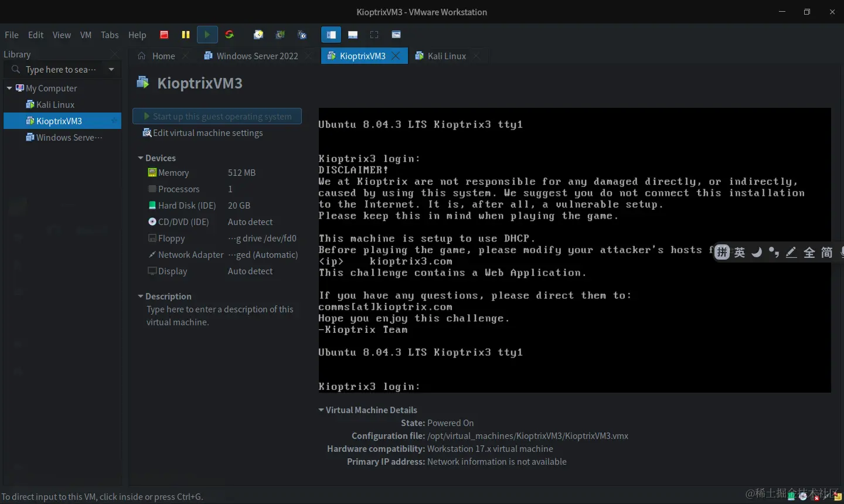Click Start up this guest operating system
The image size is (844, 504).
click(217, 116)
